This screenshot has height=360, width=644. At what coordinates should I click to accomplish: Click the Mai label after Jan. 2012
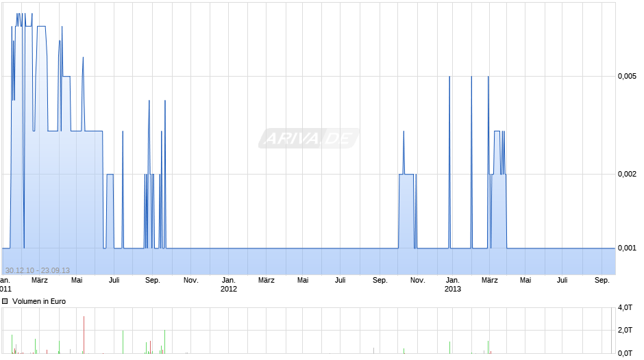tap(303, 281)
